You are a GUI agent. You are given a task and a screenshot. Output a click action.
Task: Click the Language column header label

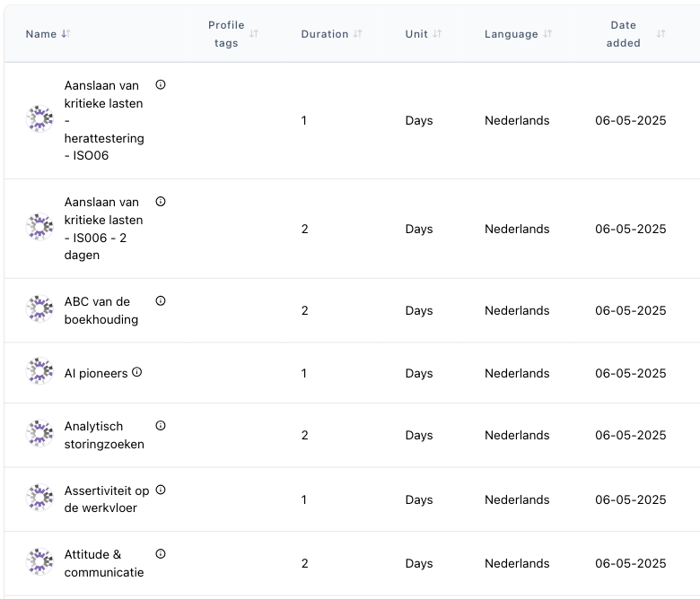coord(512,34)
